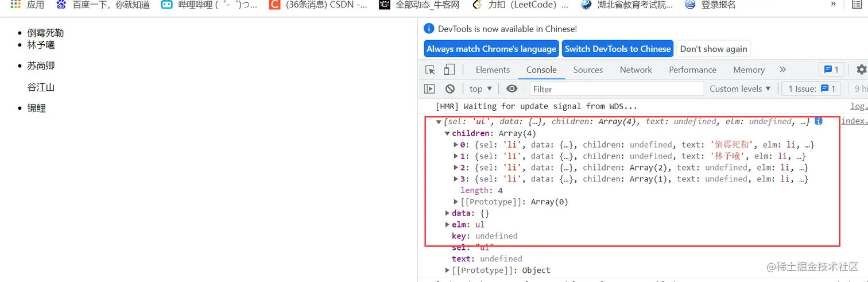Activate the inspect element picker icon
Screen dimensions: 868x282
pos(430,69)
